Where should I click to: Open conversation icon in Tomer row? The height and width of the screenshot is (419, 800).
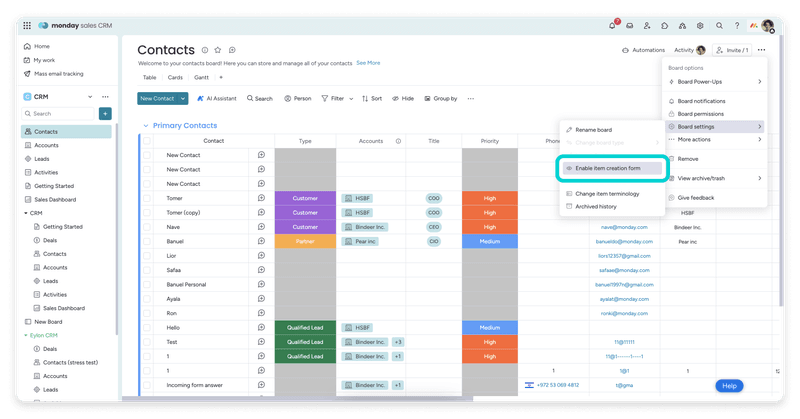pos(261,198)
